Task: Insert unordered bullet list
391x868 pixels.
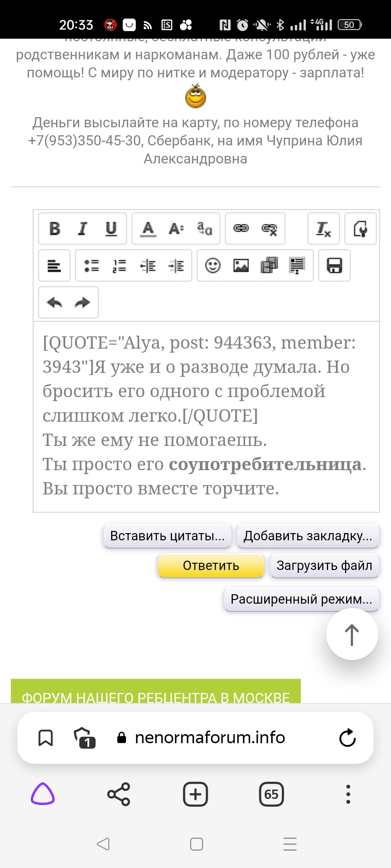Action: (x=92, y=266)
